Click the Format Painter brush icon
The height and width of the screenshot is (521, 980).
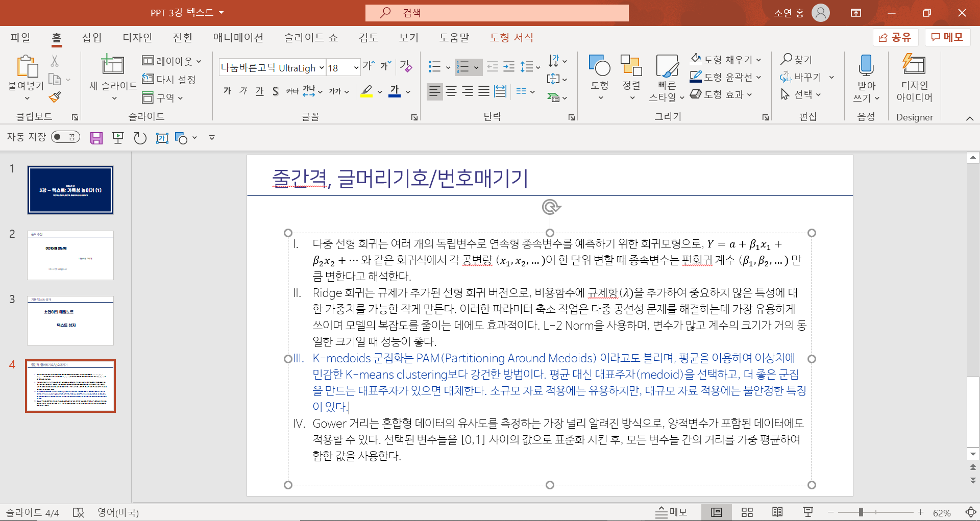click(55, 97)
